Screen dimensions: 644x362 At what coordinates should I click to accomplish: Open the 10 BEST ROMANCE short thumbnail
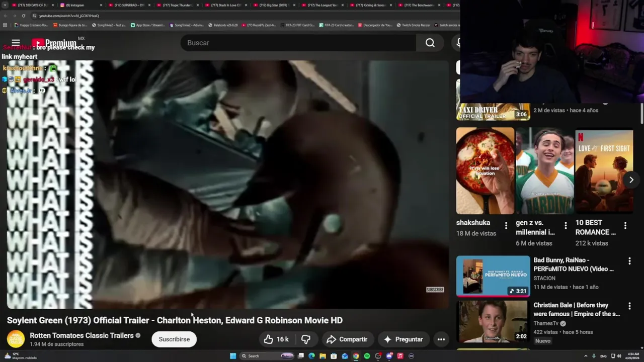tap(604, 171)
